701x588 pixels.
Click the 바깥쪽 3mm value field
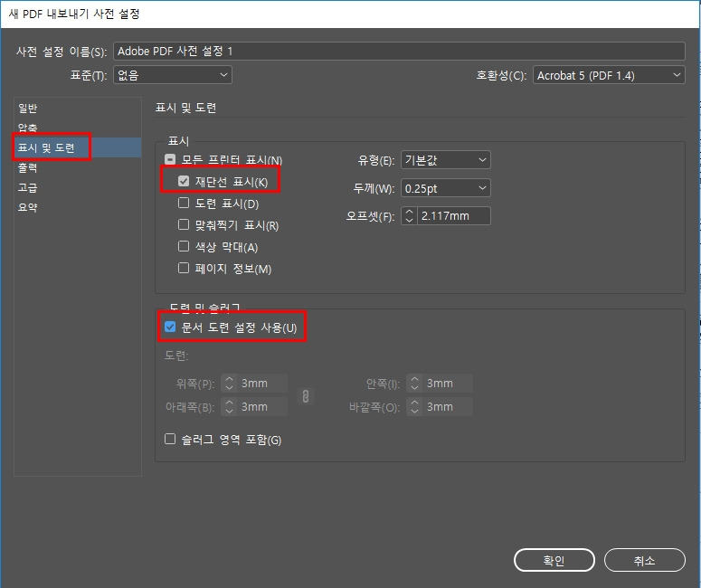click(x=448, y=407)
